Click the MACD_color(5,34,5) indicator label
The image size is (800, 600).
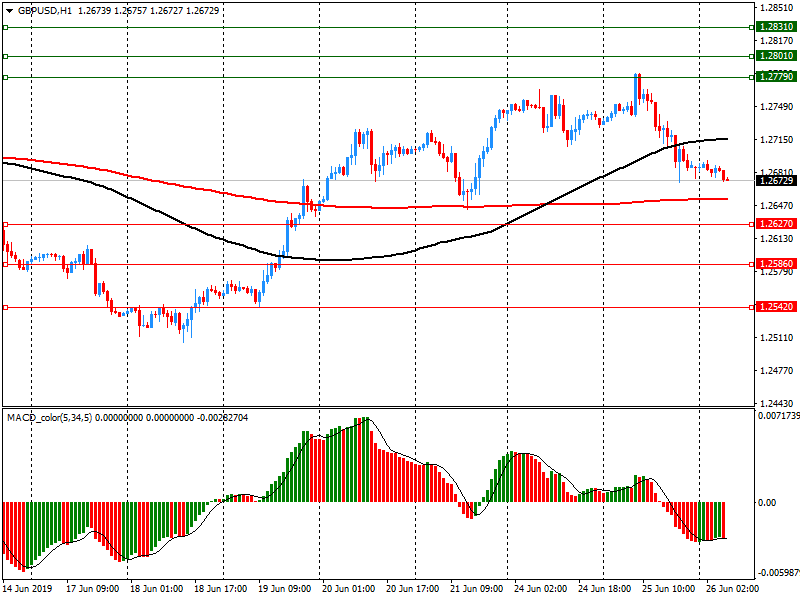click(x=49, y=418)
